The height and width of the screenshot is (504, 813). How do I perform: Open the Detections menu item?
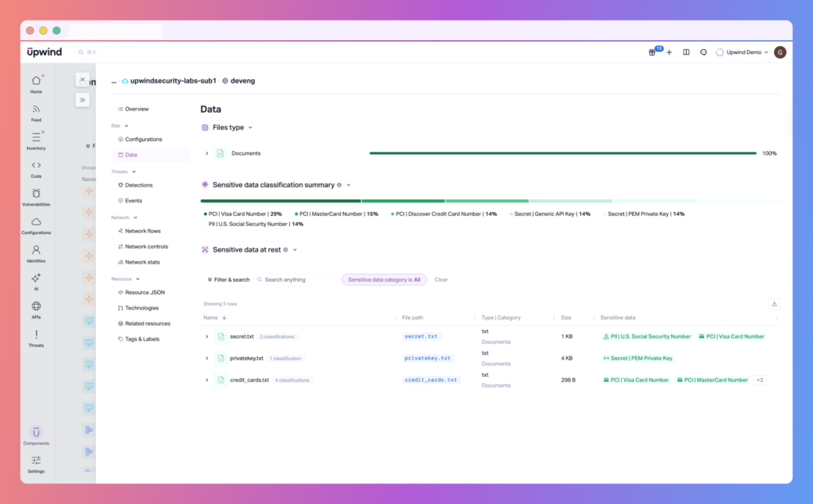tap(138, 185)
